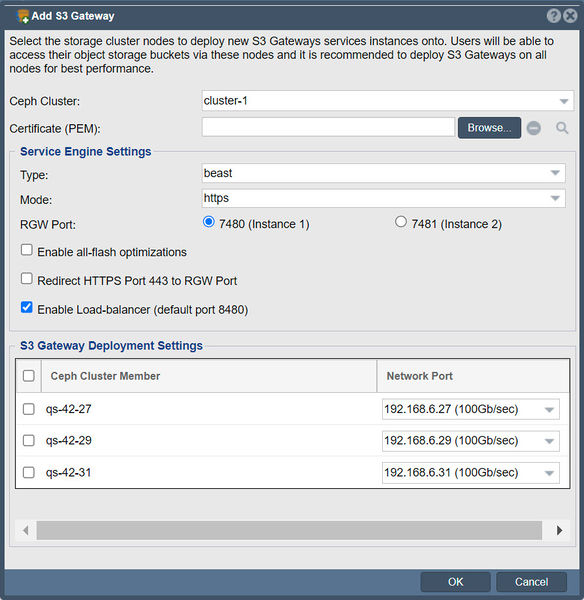Check the qs-42-31 cluster member
The height and width of the screenshot is (600, 584).
(29, 473)
